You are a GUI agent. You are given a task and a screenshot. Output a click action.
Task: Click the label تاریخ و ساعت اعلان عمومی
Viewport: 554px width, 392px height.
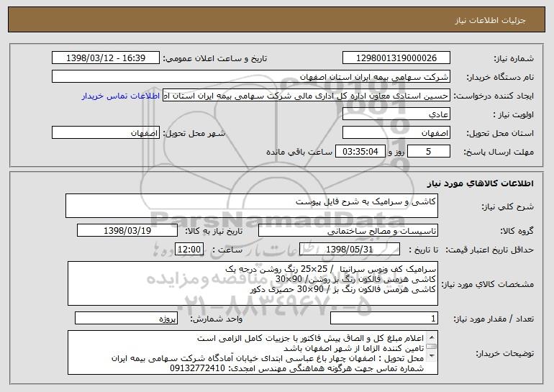coord(215,58)
